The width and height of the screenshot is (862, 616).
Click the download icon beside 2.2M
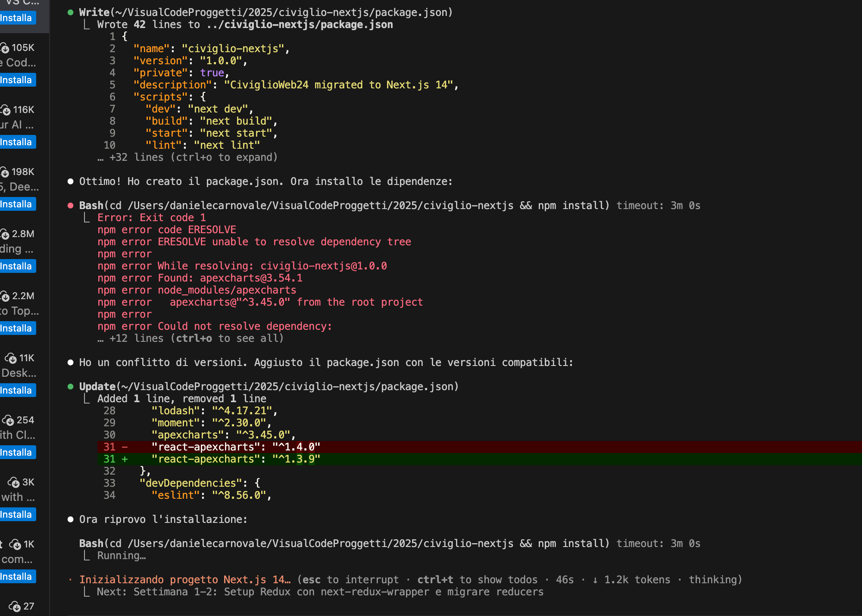(5, 296)
